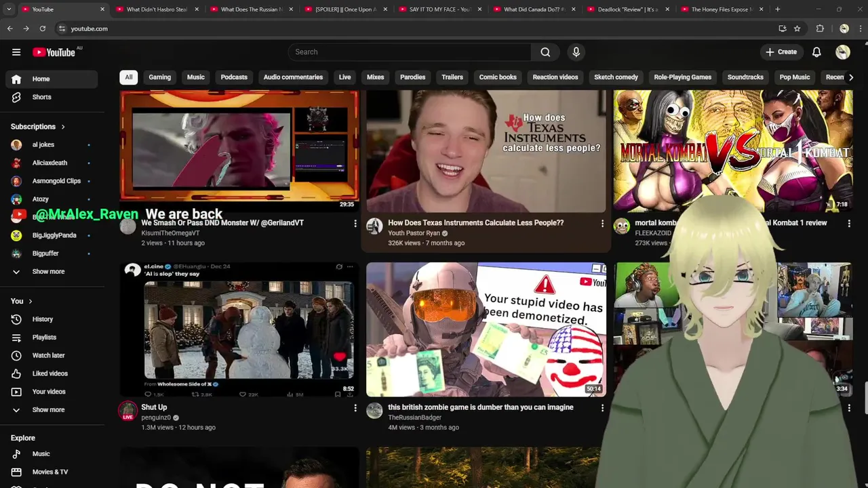
Task: Open TheRussianBadger channel avatar
Action: [x=374, y=411]
